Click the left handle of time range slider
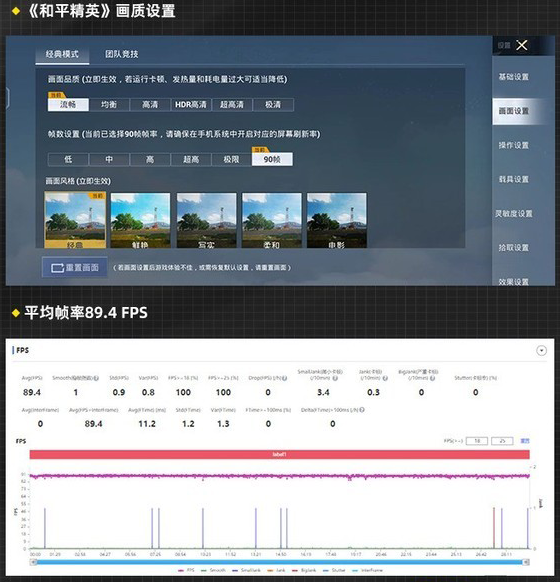 tap(33, 562)
